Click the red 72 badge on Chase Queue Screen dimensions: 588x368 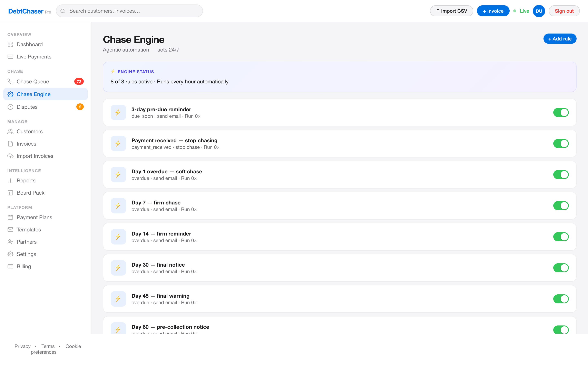(x=79, y=82)
